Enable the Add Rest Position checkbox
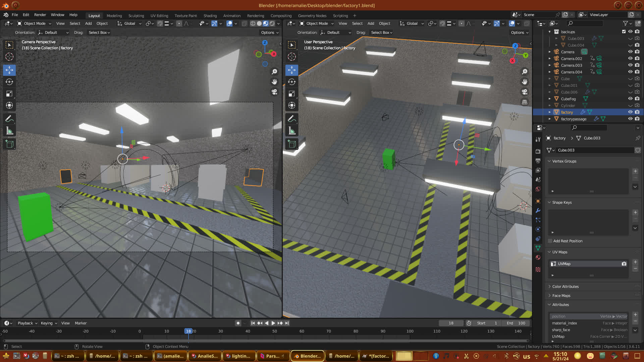644x362 pixels. point(550,241)
